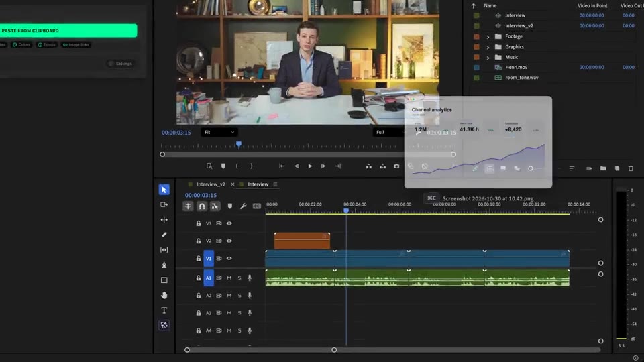Select the Colors filter chip
644x362 pixels.
pyautogui.click(x=21, y=44)
